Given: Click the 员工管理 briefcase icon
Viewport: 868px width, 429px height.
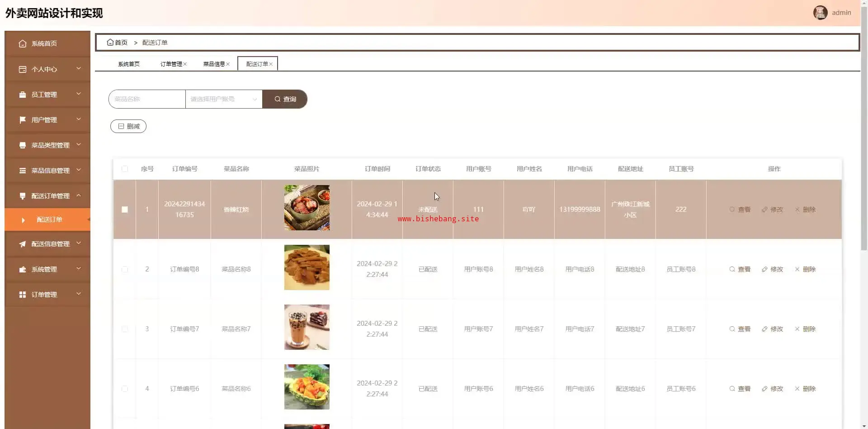Looking at the screenshot, I should tap(23, 95).
